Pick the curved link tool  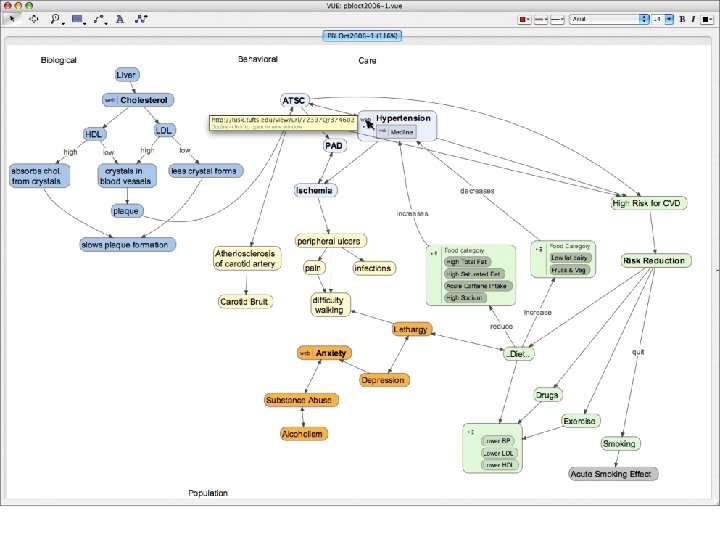tap(99, 19)
